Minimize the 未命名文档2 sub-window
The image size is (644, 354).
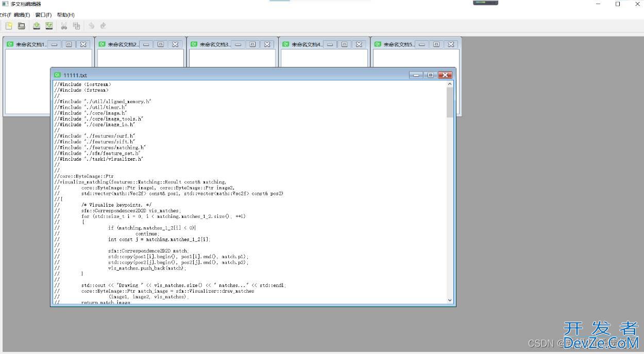(x=146, y=44)
